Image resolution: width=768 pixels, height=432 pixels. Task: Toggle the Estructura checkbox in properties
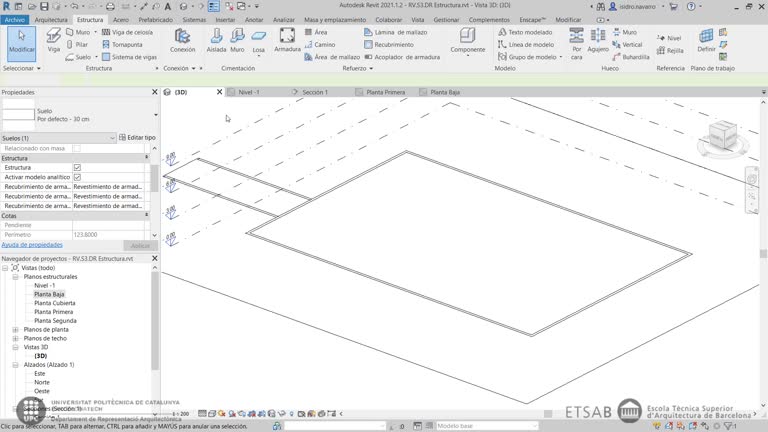click(77, 167)
